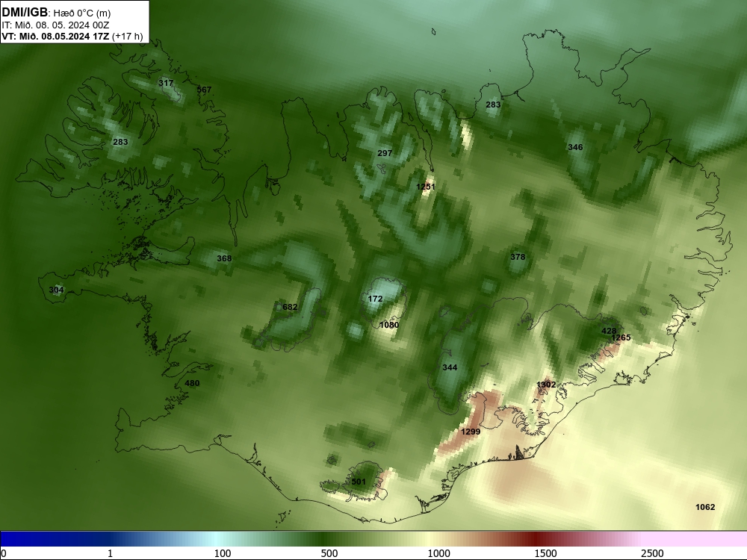
Task: Click the 100 label on the colour scale
Action: pyautogui.click(x=223, y=553)
